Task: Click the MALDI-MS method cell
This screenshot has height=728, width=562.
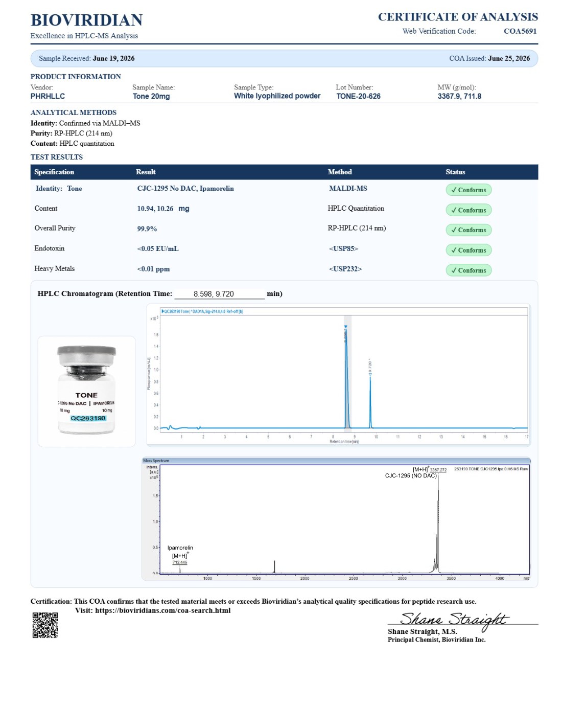Action: point(348,189)
